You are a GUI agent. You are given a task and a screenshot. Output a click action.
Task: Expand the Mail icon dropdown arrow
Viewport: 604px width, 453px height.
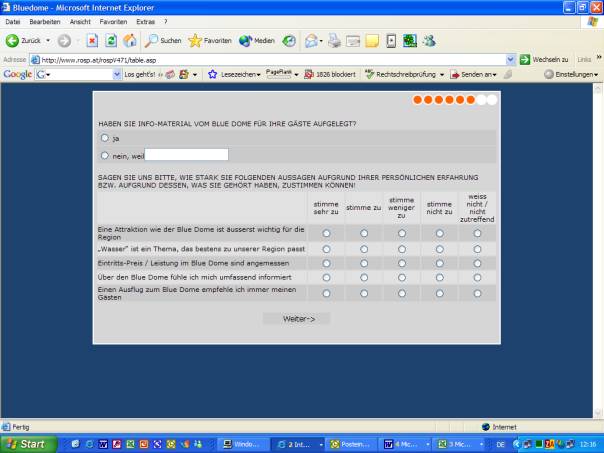click(x=321, y=41)
